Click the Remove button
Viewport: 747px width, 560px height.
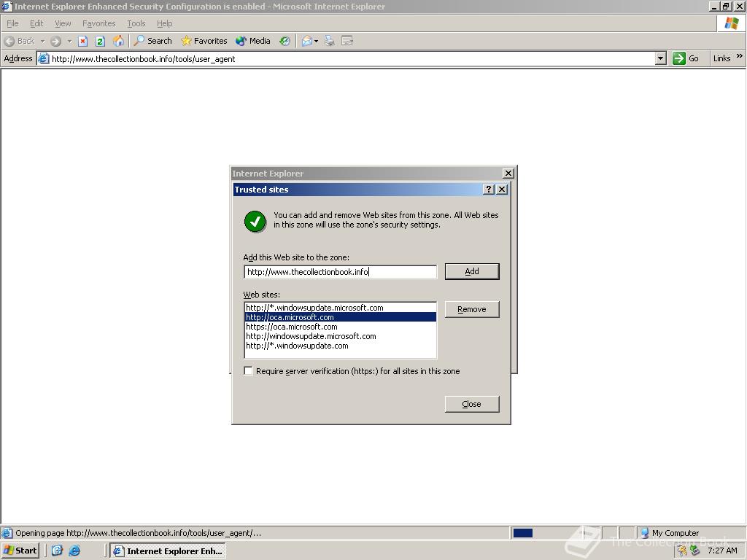[x=472, y=309]
